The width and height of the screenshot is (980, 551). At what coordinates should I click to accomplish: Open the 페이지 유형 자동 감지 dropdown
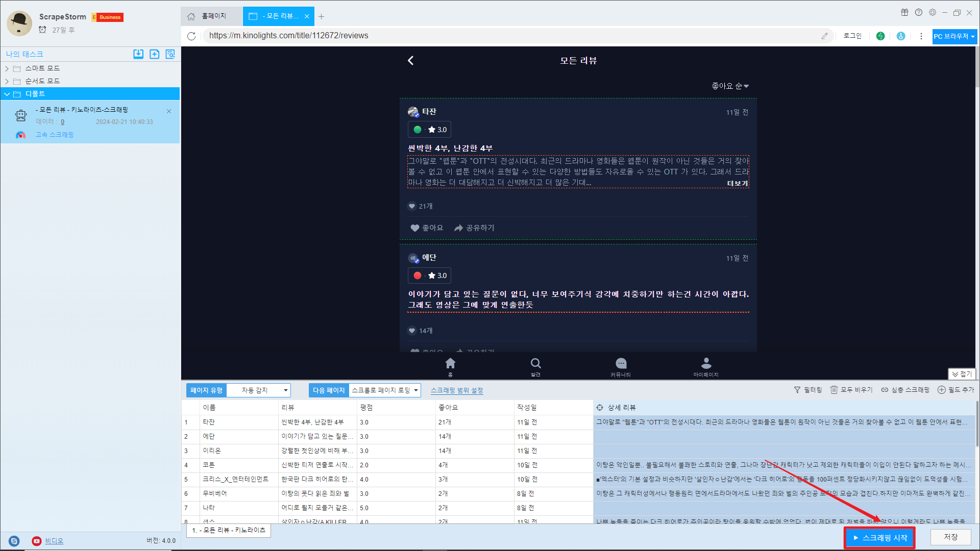[258, 390]
